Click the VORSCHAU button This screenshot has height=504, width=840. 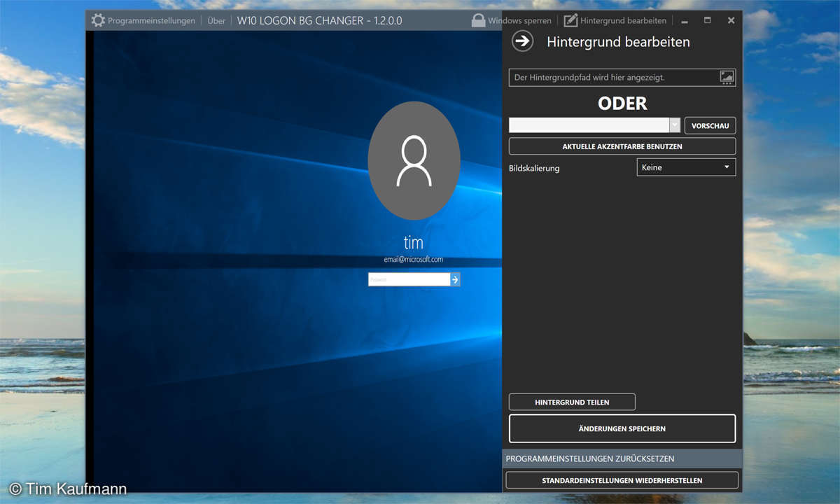point(710,126)
